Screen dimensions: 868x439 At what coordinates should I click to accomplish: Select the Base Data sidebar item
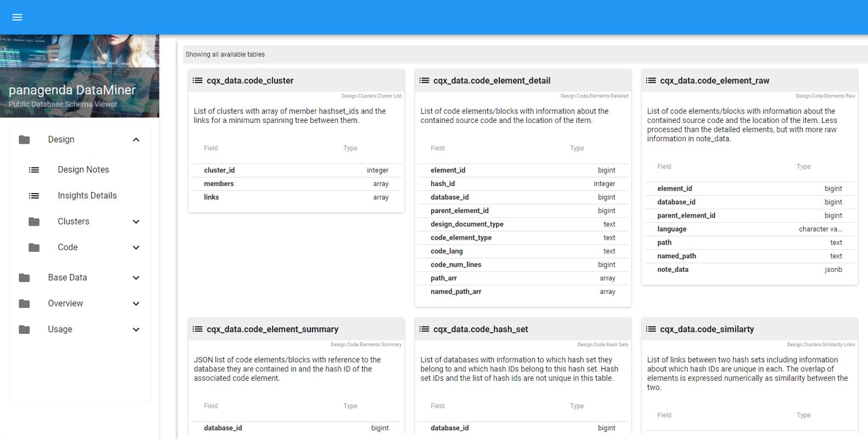click(x=67, y=278)
